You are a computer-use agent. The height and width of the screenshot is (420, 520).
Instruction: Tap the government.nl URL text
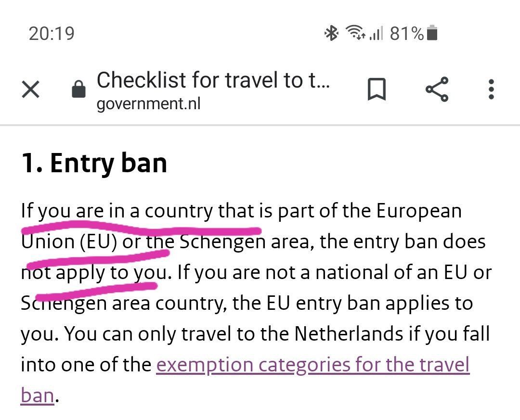coord(149,104)
